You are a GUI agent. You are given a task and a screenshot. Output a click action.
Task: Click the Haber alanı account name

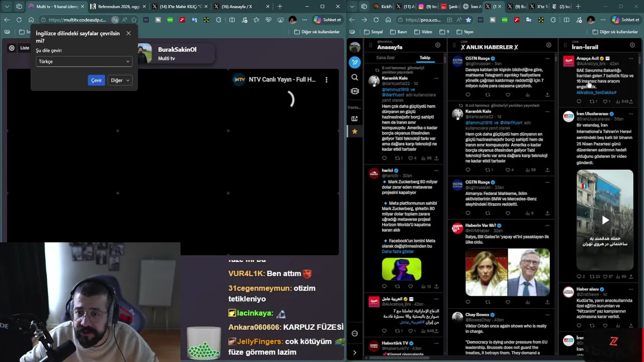tap(587, 289)
